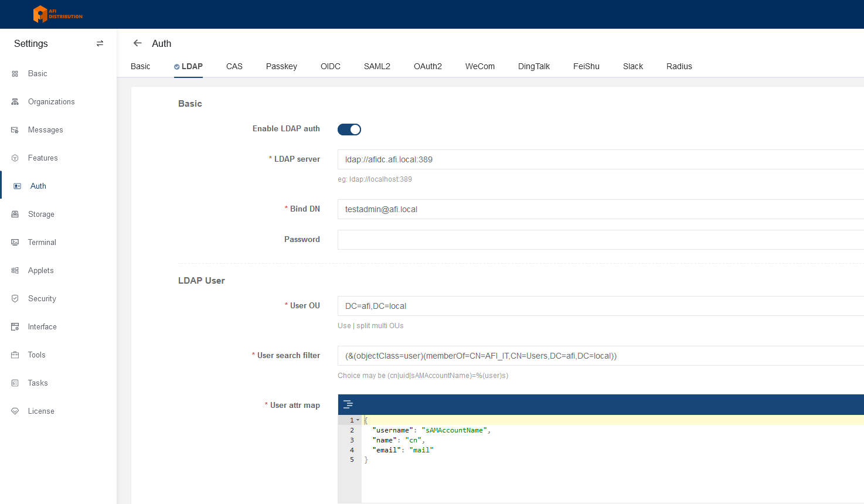The width and height of the screenshot is (864, 504).
Task: Click the Auth ID card icon
Action: pos(18,186)
